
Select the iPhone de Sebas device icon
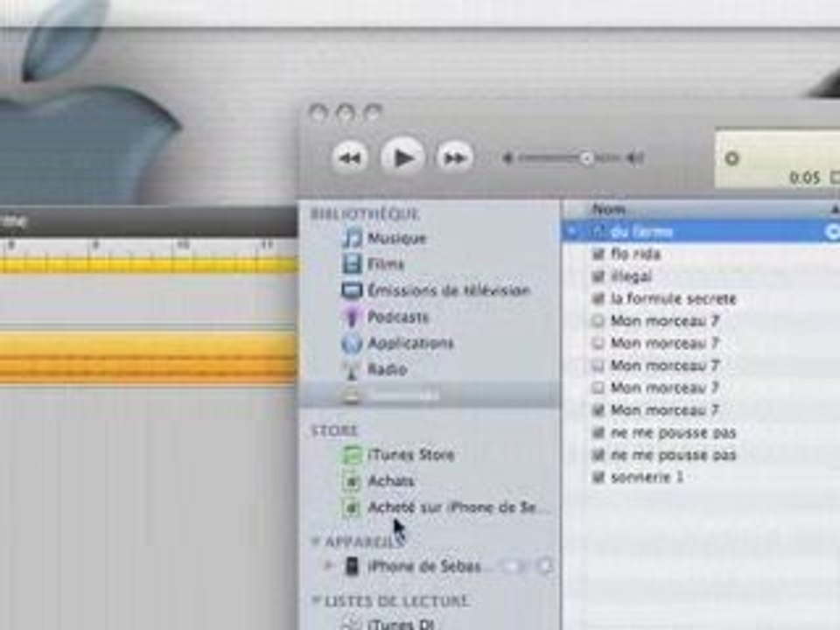(352, 566)
